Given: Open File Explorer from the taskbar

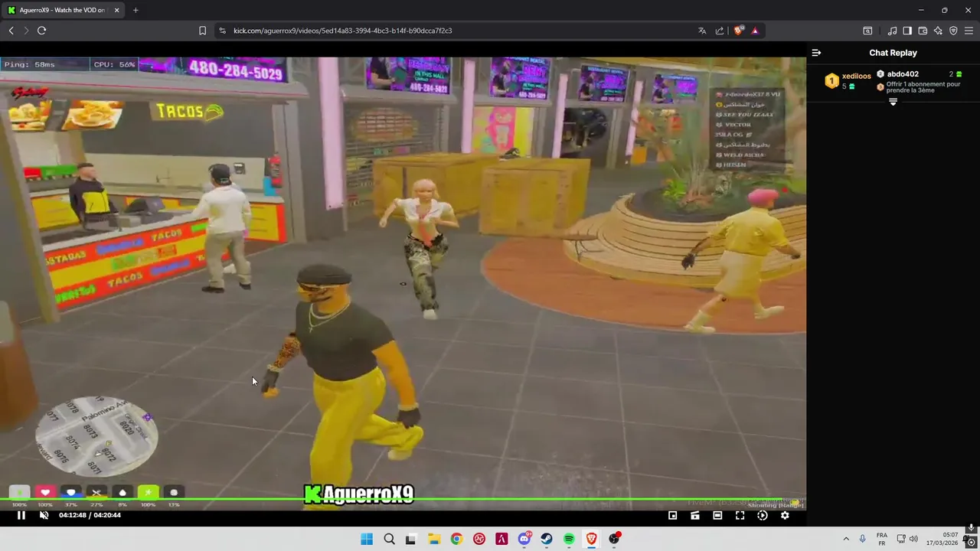Looking at the screenshot, I should [x=433, y=539].
